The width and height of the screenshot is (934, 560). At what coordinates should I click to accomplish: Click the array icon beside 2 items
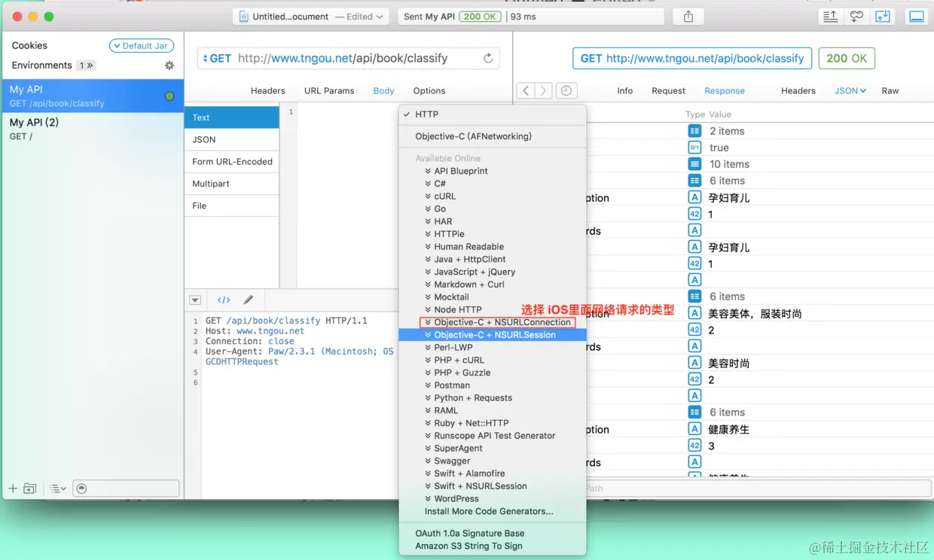pyautogui.click(x=694, y=131)
